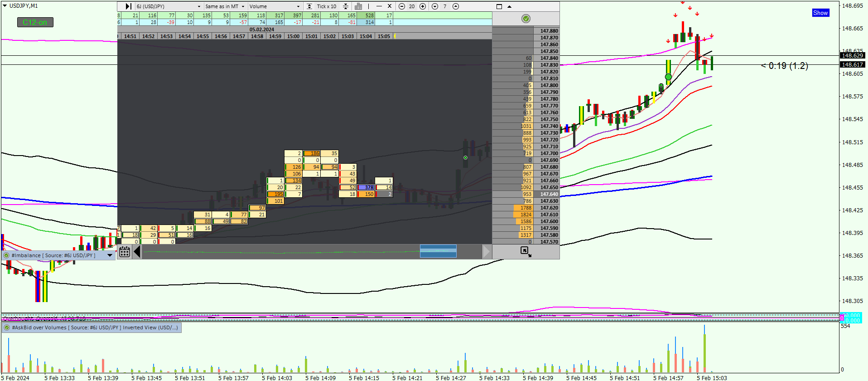Image resolution: width=868 pixels, height=381 pixels.
Task: Click the detach window arrow icon
Action: (526, 252)
